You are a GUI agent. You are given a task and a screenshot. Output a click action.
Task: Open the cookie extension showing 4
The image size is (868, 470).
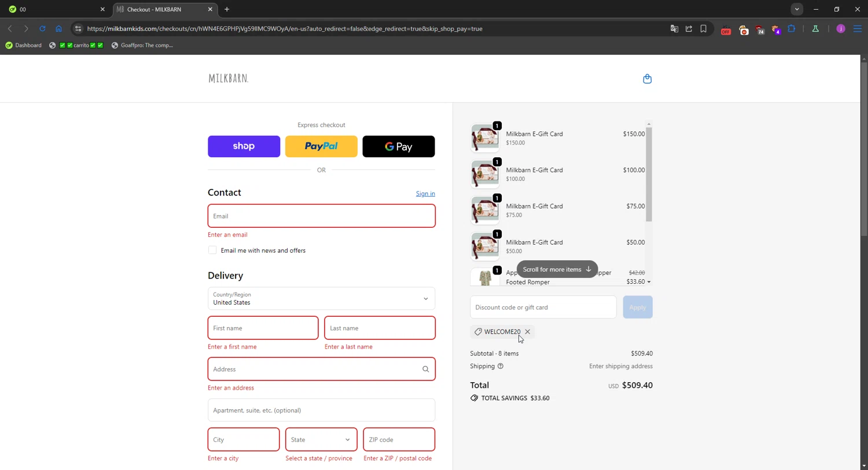(776, 29)
